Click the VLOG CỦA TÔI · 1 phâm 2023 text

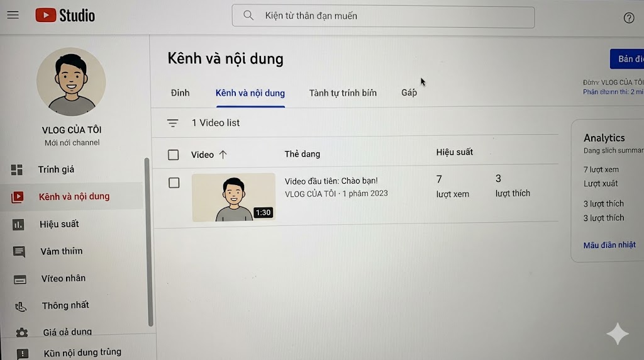[x=336, y=194]
